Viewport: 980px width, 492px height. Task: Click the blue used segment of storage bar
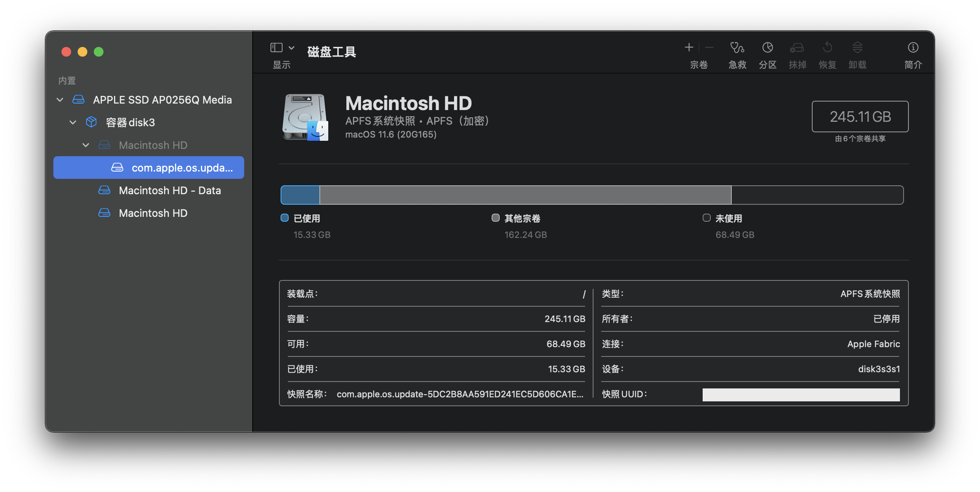click(300, 195)
